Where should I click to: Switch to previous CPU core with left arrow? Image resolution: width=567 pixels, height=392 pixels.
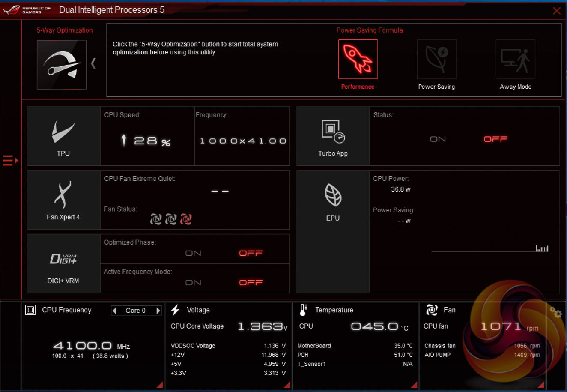(x=115, y=311)
